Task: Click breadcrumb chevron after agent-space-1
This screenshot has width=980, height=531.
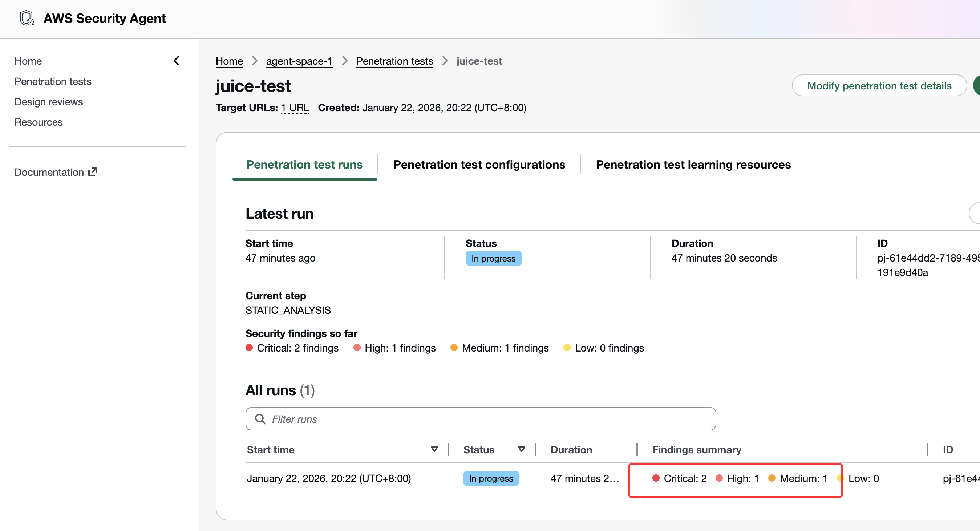Action: [345, 61]
